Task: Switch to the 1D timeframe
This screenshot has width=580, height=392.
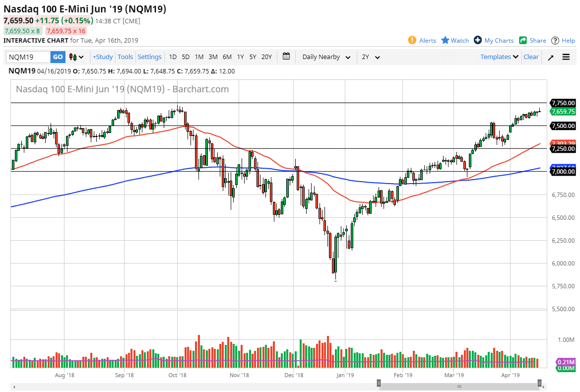Action: (172, 57)
